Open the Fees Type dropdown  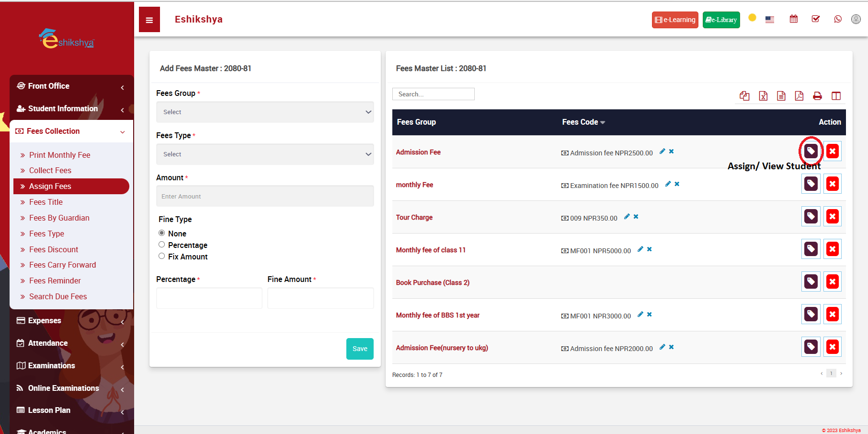pos(265,154)
